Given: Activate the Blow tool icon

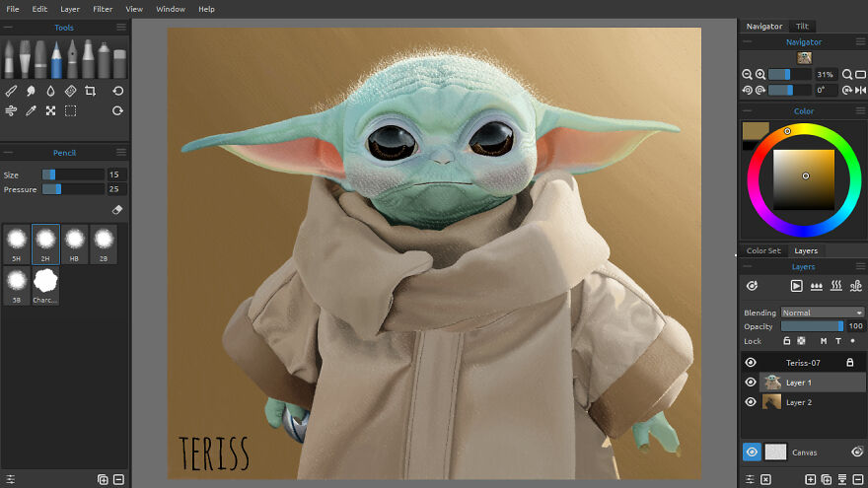Looking at the screenshot, I should pos(11,110).
